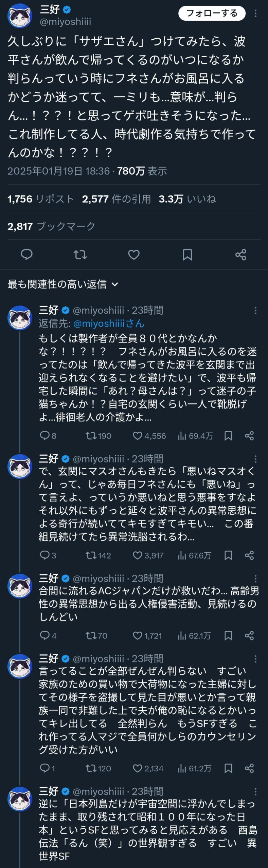Viewport: 268px width, 868px height.
Task: Click the reply icon under the main post
Action: [x=26, y=254]
